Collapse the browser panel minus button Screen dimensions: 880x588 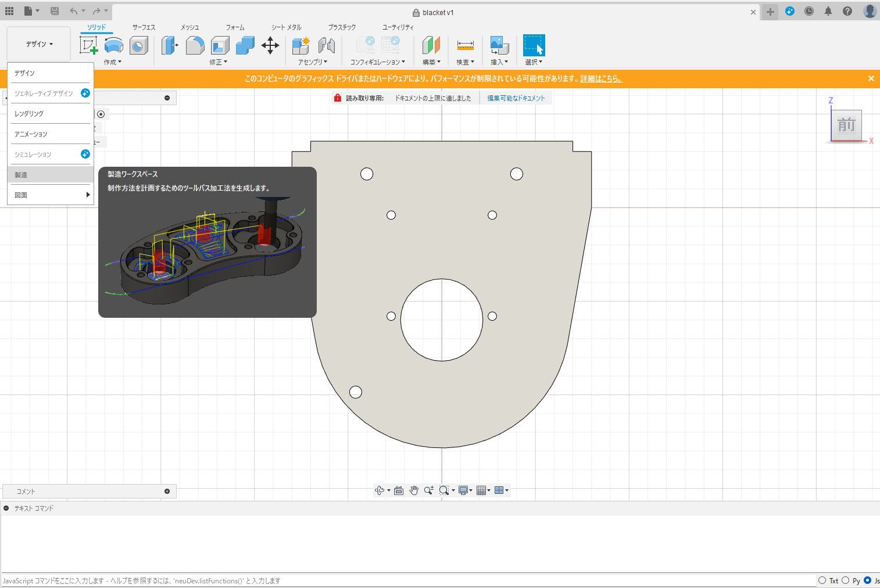coord(167,98)
